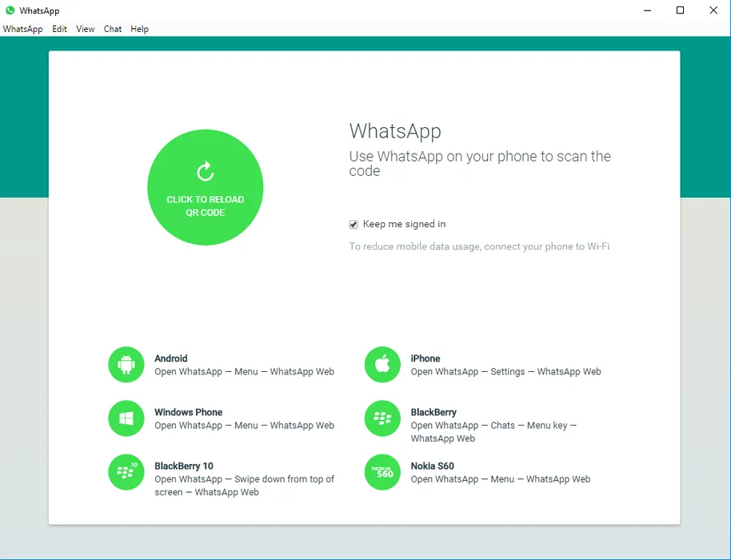Open the WhatsApp menu
Viewport: 731px width, 560px height.
click(22, 29)
